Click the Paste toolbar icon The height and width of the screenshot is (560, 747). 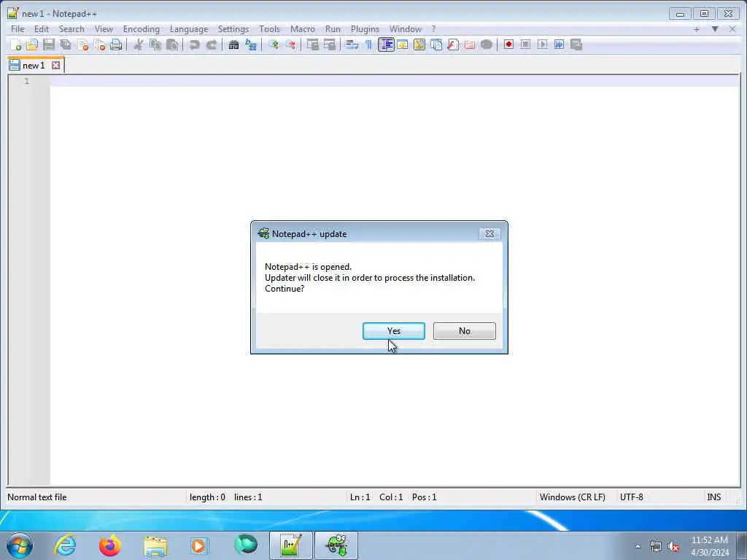click(172, 44)
